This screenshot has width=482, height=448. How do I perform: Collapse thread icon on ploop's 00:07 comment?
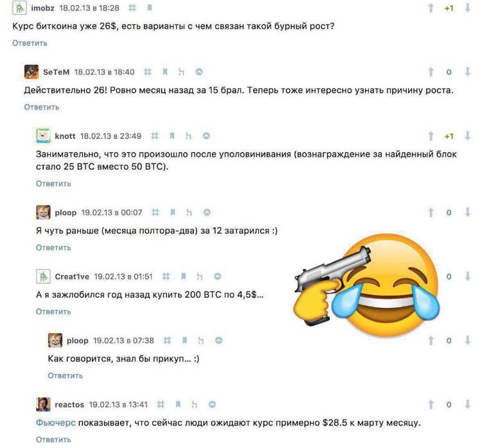[207, 213]
